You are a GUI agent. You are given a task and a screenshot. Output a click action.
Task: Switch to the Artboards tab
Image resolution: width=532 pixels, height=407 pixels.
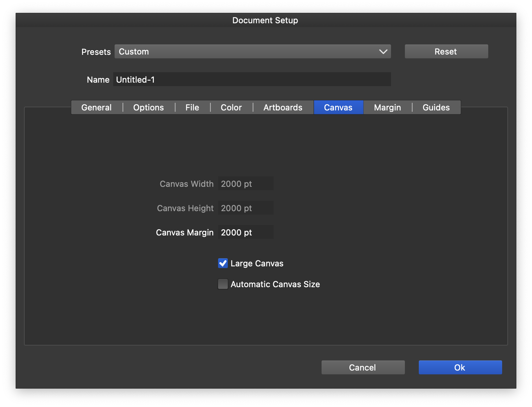tap(283, 108)
